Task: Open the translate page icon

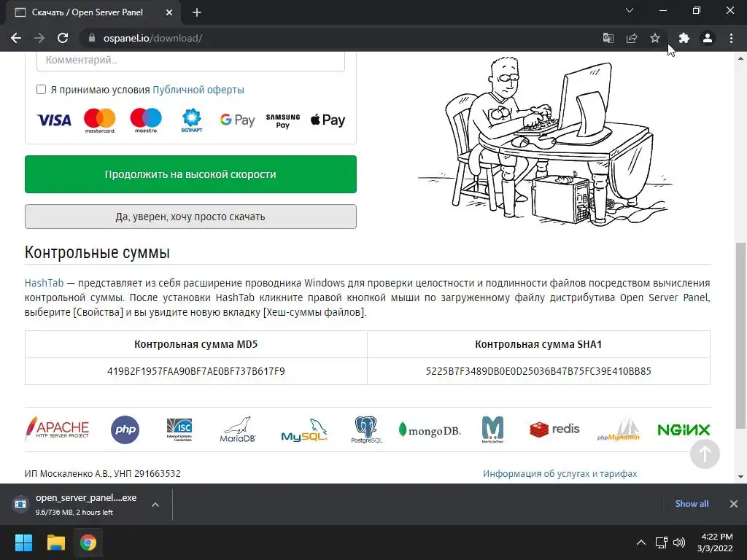Action: tap(608, 38)
